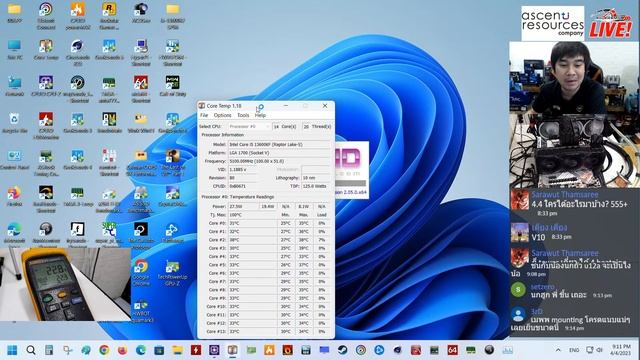Click the Lithography value 10 nm
Viewport: 640px width, 360px height.
316,178
